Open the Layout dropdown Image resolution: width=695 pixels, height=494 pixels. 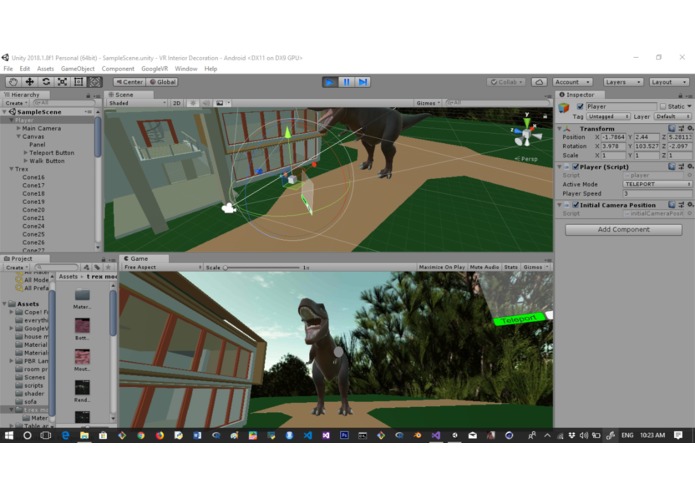tap(669, 82)
